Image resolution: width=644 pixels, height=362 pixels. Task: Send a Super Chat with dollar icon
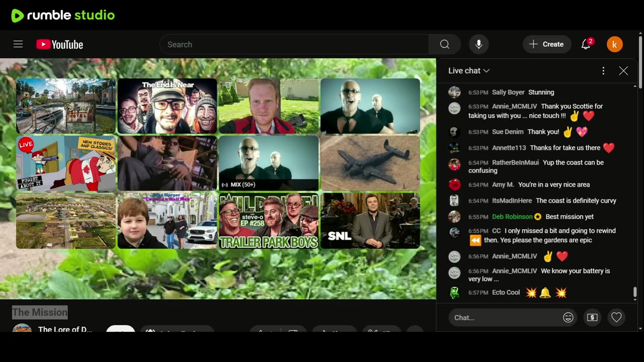point(592,317)
